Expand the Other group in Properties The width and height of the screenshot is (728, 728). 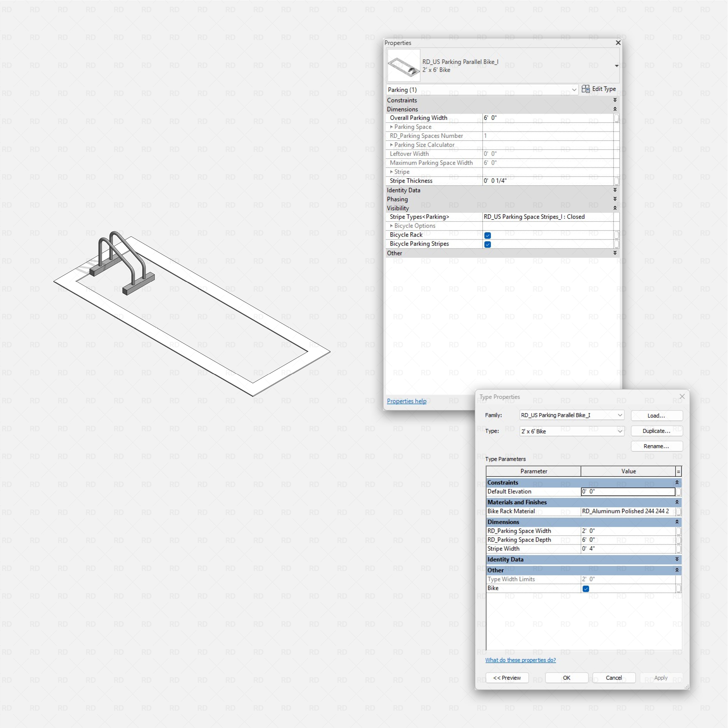point(615,253)
